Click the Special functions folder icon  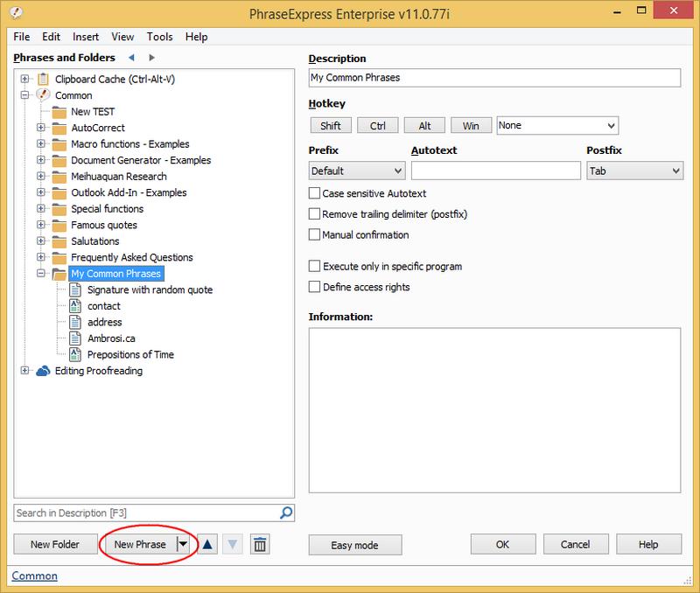point(59,209)
